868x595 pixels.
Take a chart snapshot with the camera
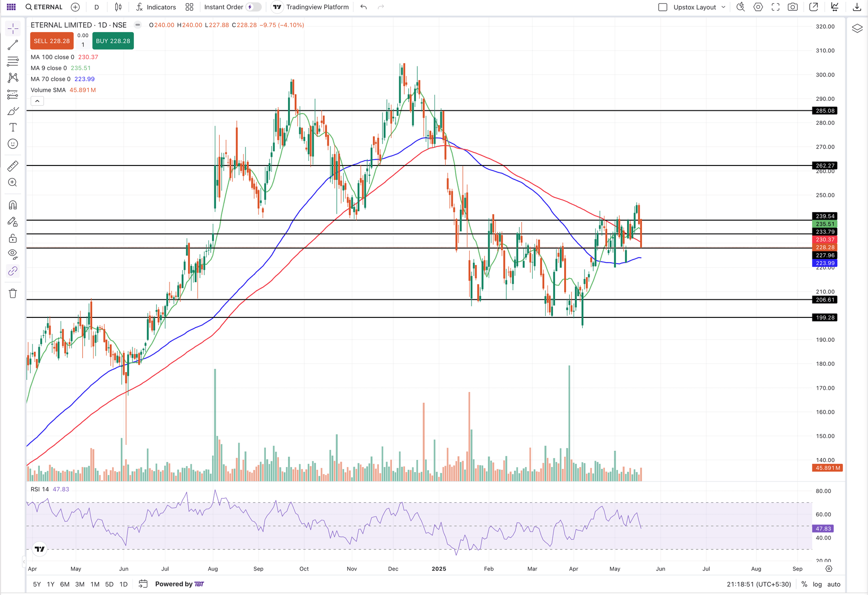point(793,7)
